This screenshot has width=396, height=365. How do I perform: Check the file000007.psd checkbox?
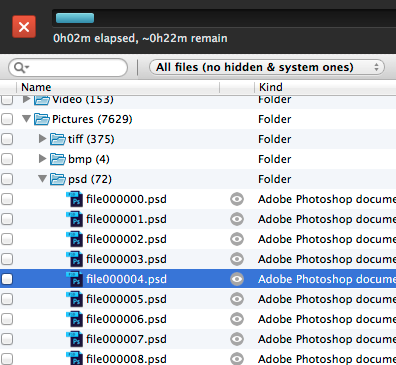pyautogui.click(x=7, y=339)
